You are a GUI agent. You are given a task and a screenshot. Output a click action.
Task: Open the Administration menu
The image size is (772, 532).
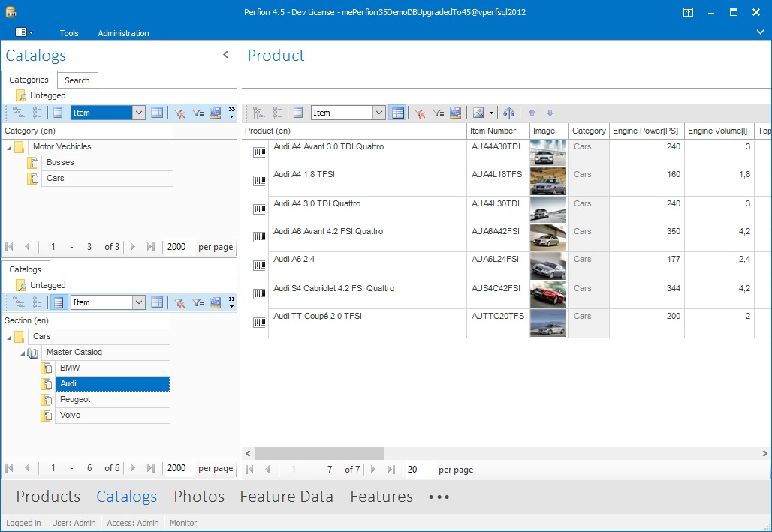coord(123,33)
